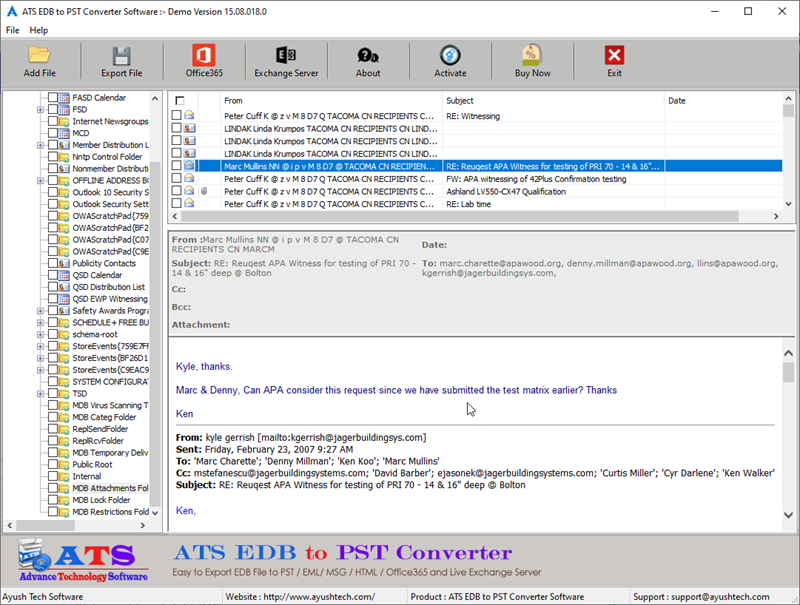Open the Help menu
This screenshot has height=605, width=800.
pos(39,30)
